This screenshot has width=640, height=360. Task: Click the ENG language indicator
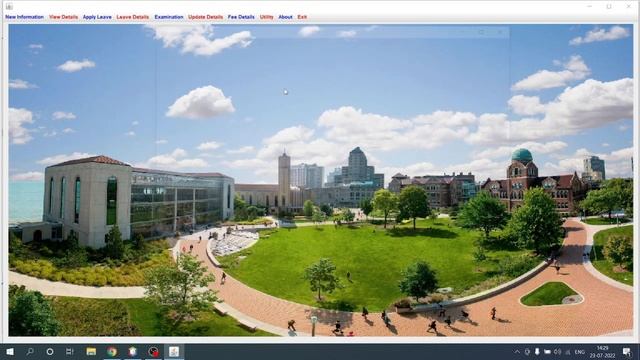pyautogui.click(x=580, y=352)
